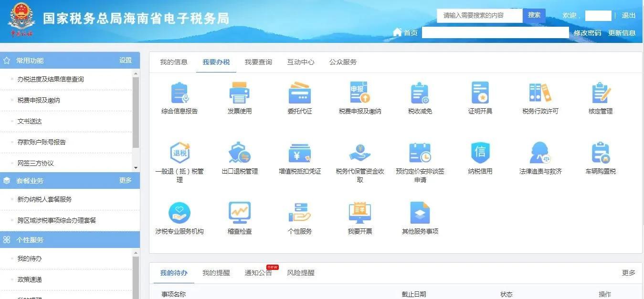Open 税务行政许可 icon
The width and height of the screenshot is (644, 299).
(x=540, y=93)
